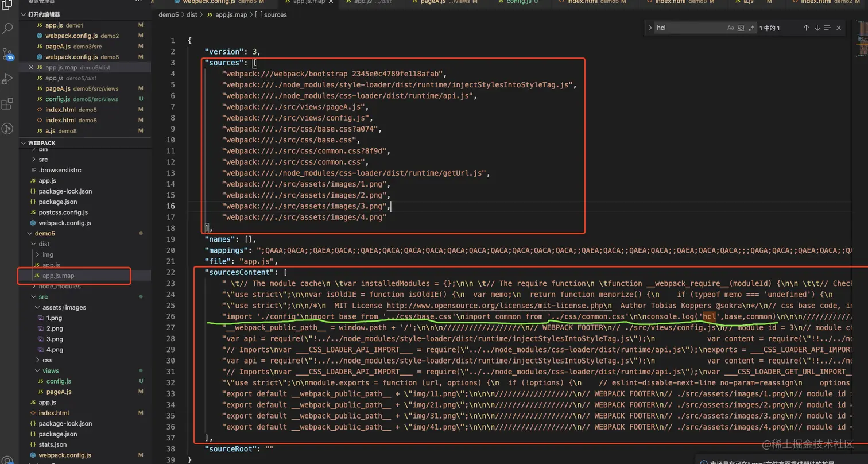This screenshot has width=868, height=464.
Task: Click the sources breadcrumb segment
Action: point(271,14)
